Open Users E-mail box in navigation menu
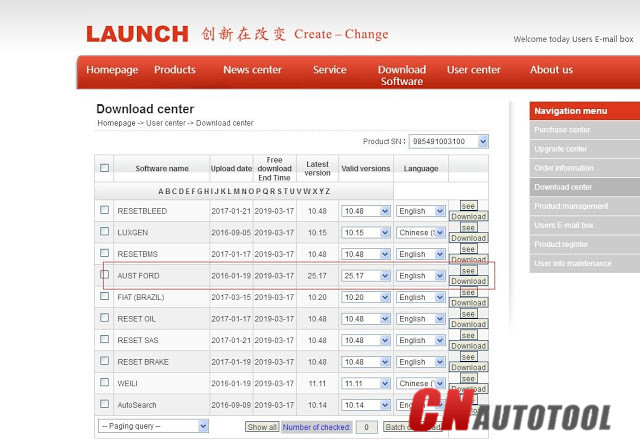 coord(585,225)
